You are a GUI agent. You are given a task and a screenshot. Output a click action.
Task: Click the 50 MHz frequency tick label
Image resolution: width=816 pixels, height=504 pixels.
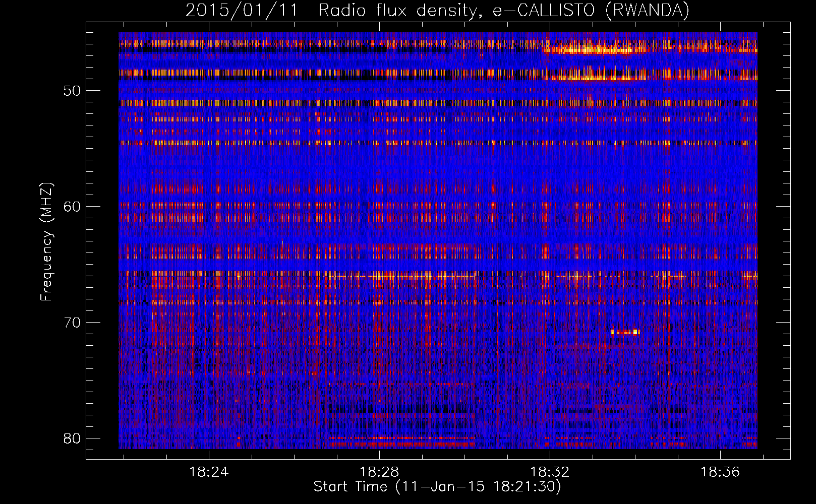pos(72,91)
